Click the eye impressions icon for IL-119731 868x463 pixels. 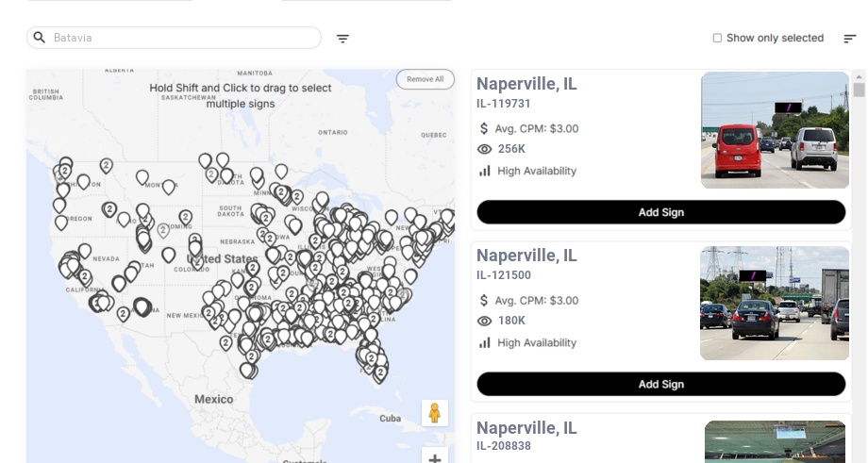[x=485, y=149]
